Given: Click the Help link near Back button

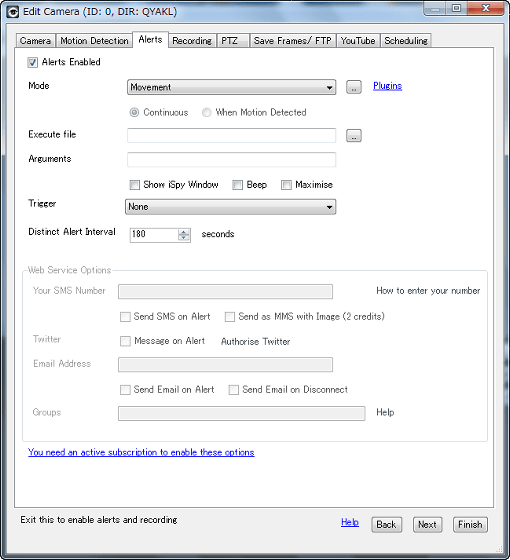Looking at the screenshot, I should pyautogui.click(x=350, y=522).
